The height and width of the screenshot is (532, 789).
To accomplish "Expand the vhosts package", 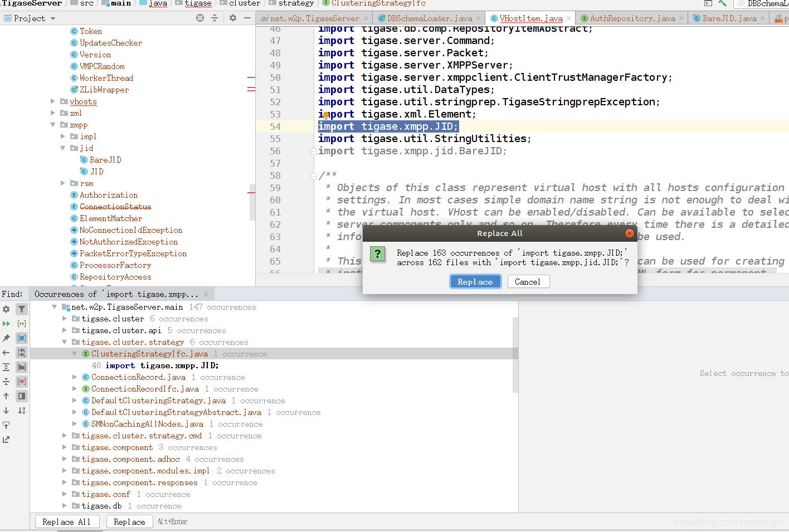I will (x=53, y=101).
